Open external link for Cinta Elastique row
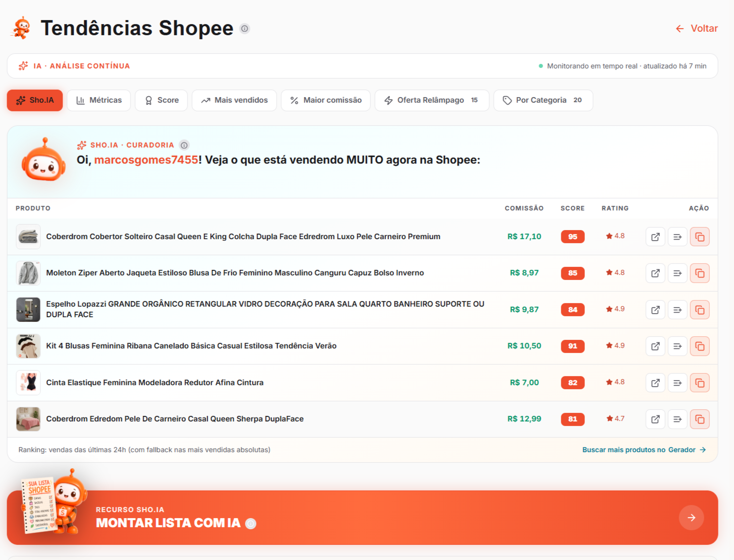The width and height of the screenshot is (734, 560). 655,383
